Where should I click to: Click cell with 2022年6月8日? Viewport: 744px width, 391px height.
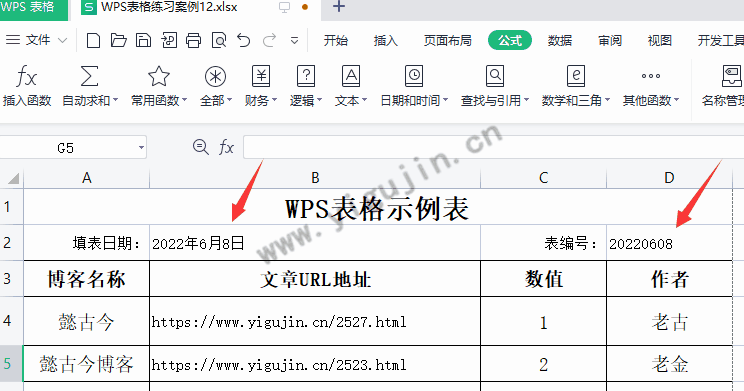[x=315, y=243]
